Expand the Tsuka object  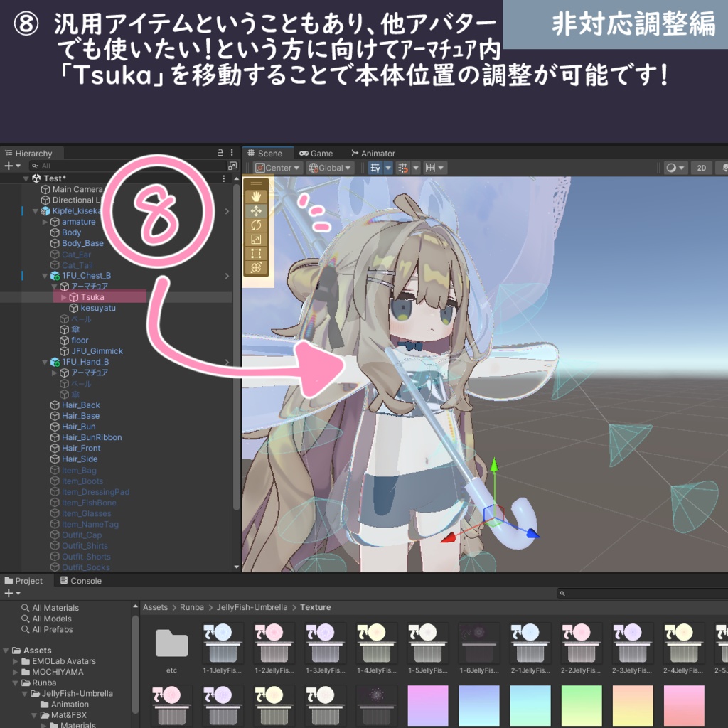click(x=64, y=297)
